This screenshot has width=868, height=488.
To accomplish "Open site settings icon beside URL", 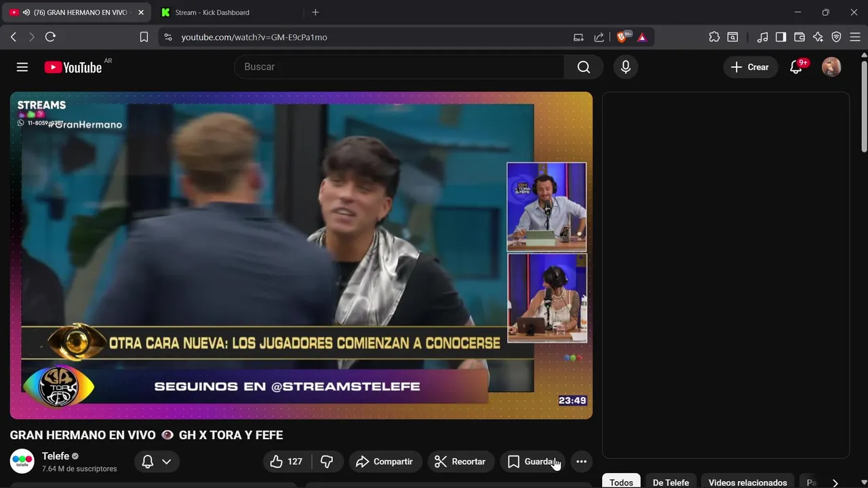I will [x=167, y=37].
